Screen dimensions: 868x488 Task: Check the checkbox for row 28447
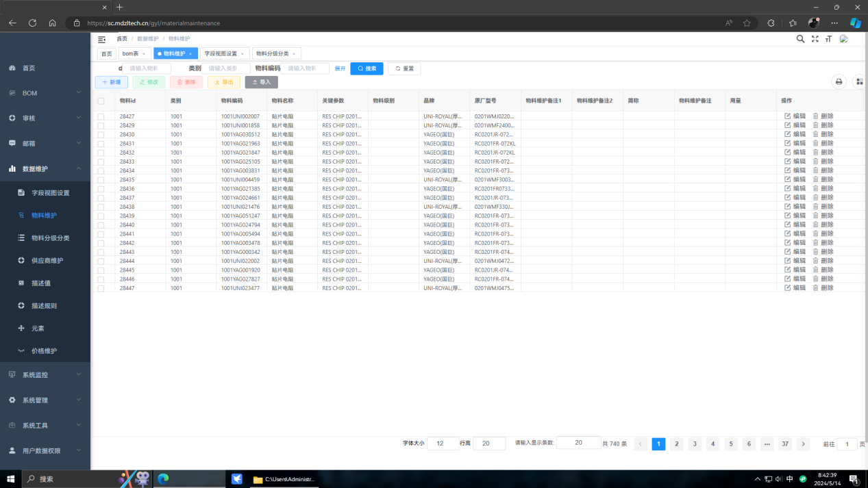tap(101, 288)
